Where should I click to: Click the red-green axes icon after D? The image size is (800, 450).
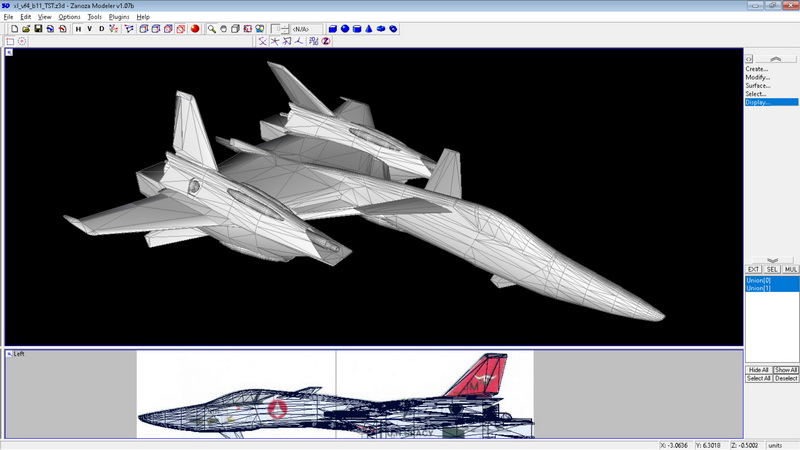click(x=113, y=29)
